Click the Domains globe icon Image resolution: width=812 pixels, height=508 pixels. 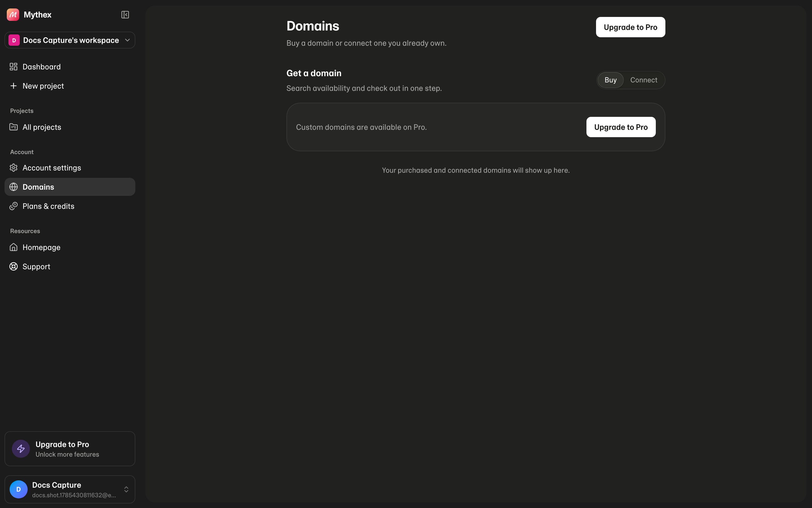pos(14,187)
